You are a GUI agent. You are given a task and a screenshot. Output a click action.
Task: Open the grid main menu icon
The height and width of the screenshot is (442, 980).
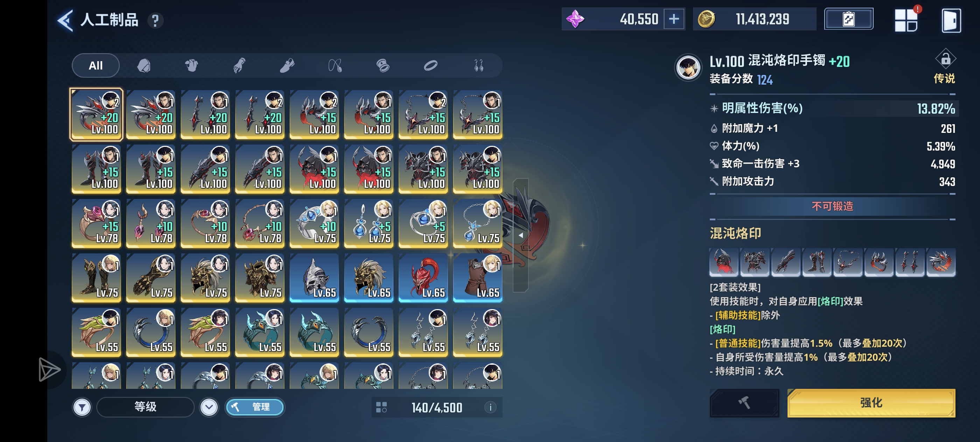click(x=906, y=20)
